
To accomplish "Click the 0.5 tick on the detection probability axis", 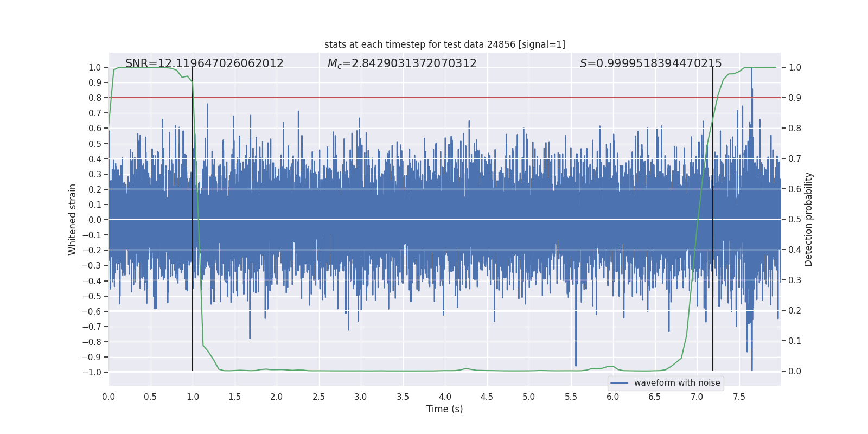I will tap(795, 220).
